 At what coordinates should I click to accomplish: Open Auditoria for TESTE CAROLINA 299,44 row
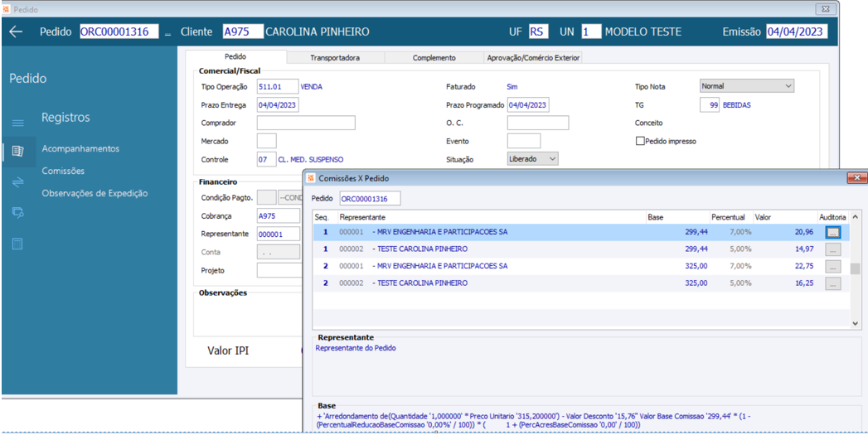[x=833, y=249]
